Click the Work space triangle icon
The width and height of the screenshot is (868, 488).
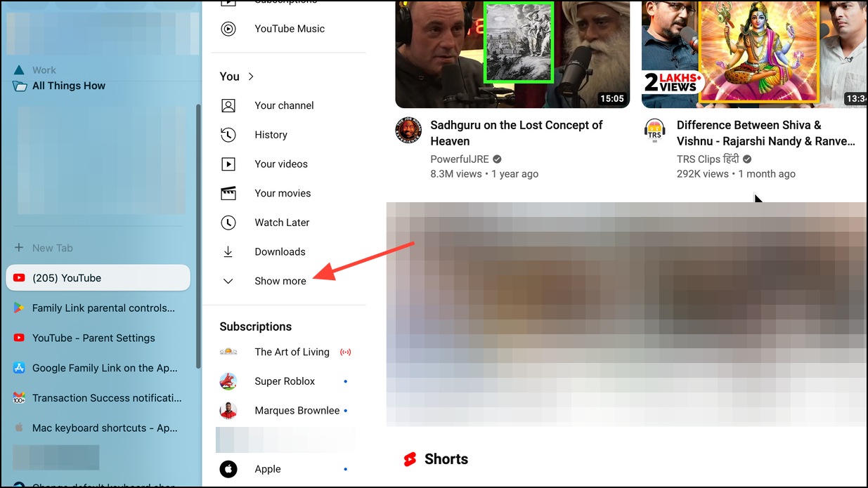coord(19,70)
